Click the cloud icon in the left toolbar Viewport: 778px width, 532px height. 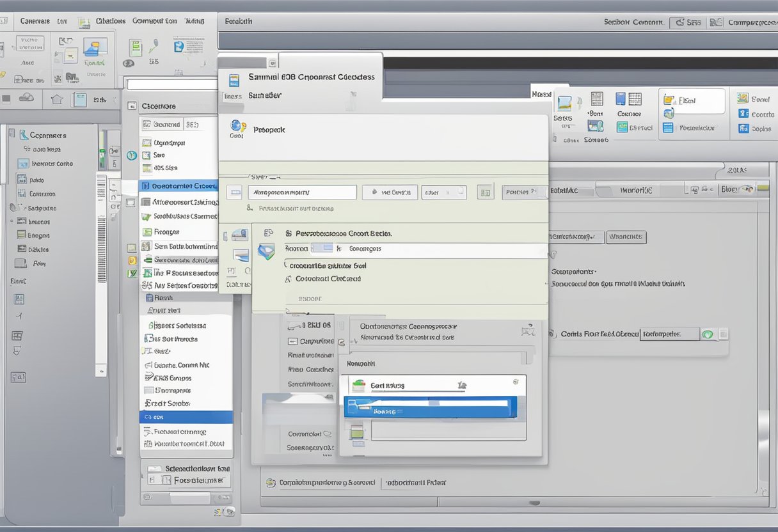point(26,98)
